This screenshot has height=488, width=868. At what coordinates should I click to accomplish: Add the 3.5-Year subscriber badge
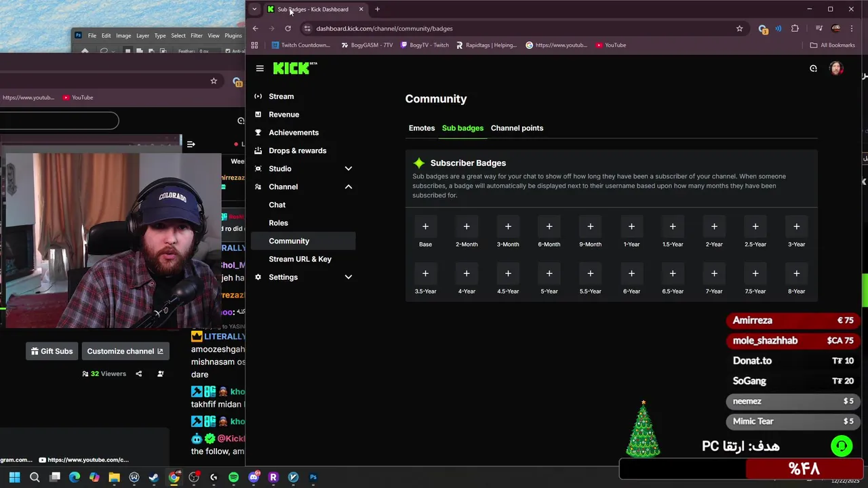point(425,274)
